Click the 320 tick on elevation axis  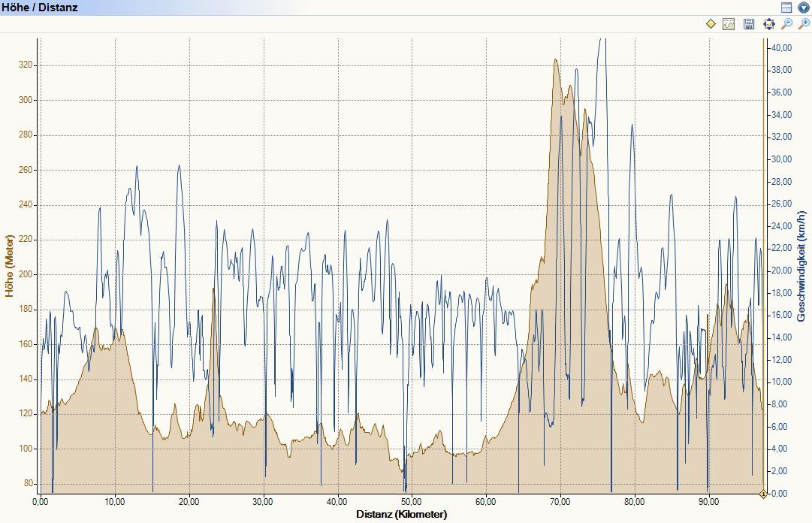click(26, 65)
